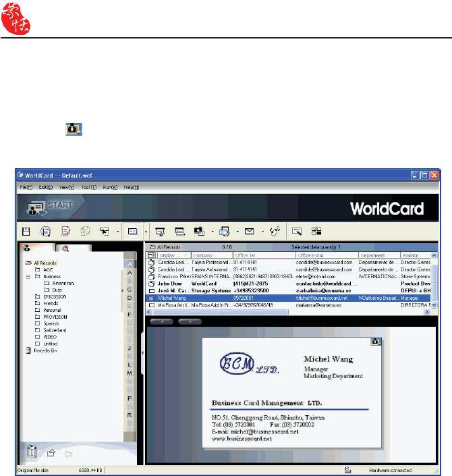
Task: Open the Tool menu
Action: coord(88,187)
